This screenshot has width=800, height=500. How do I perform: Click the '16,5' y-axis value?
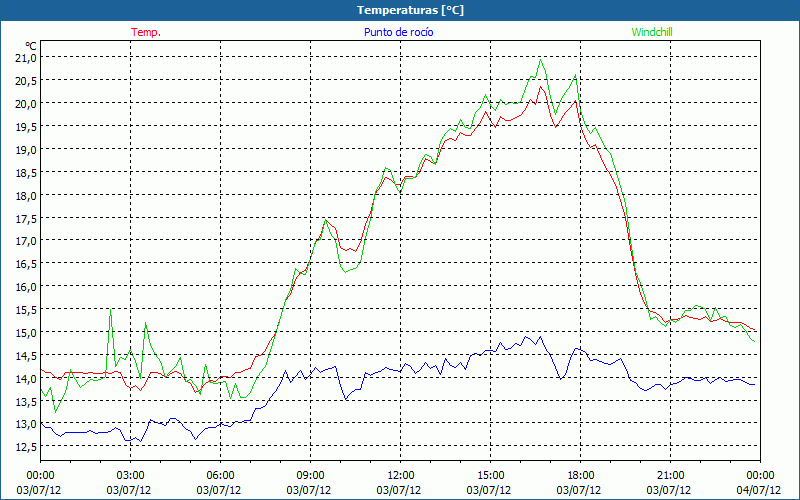(x=26, y=264)
